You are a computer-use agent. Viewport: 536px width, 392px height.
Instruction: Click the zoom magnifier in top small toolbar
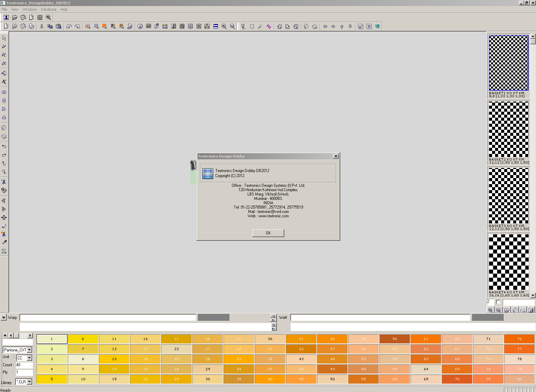48,17
